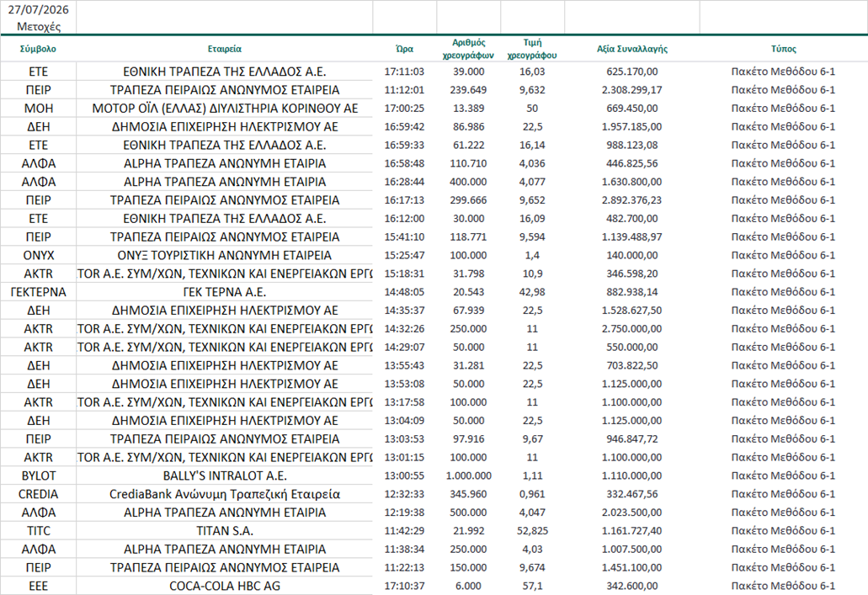Click the Αξία Συναλλαγής header

[x=631, y=49]
